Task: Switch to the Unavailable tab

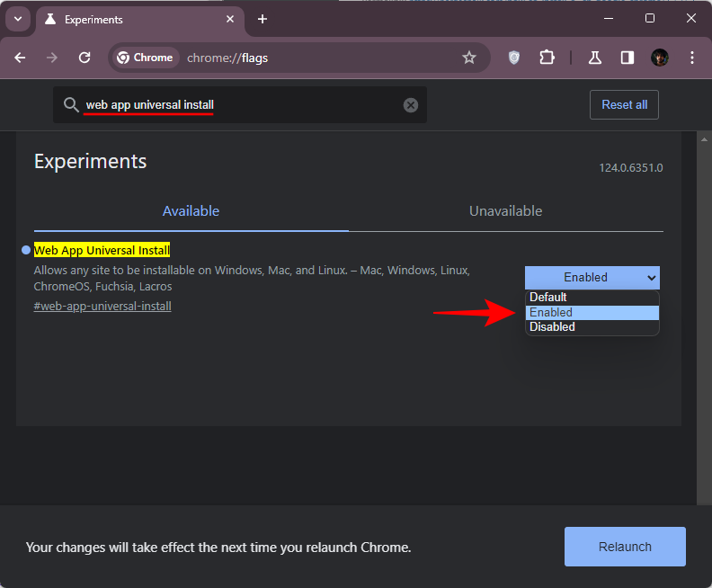Action: tap(505, 211)
